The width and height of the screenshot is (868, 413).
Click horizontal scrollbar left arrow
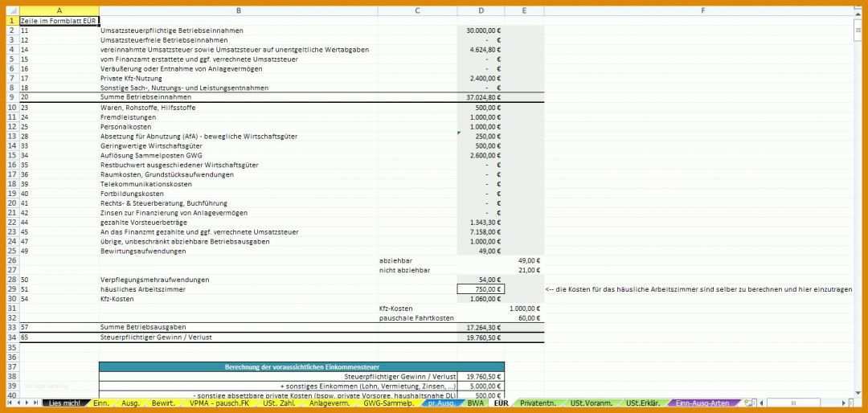point(762,403)
